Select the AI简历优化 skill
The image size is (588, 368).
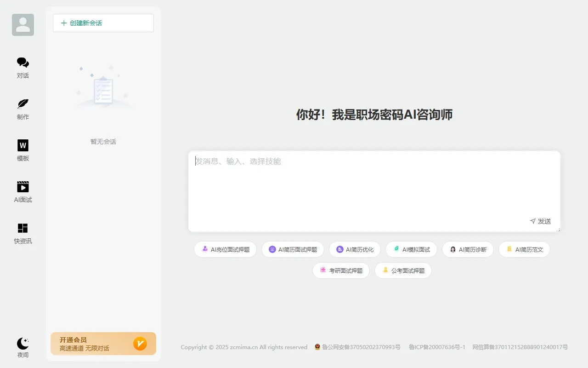click(355, 249)
